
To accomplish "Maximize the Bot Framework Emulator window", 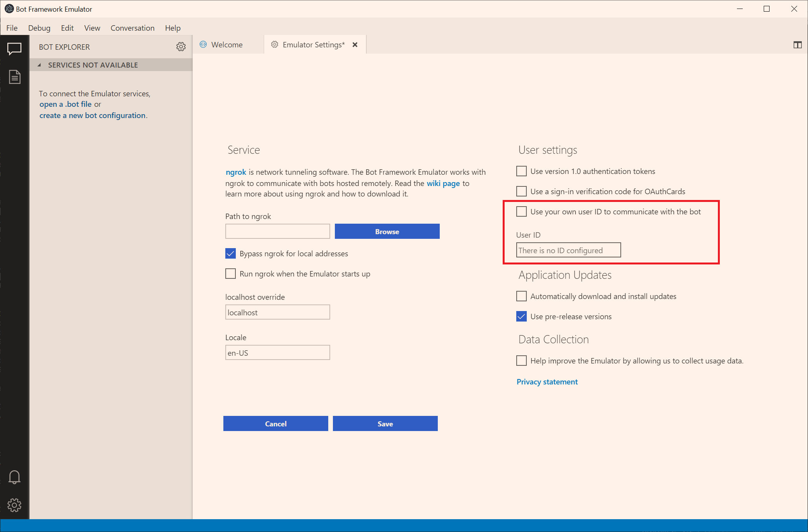I will tap(766, 9).
